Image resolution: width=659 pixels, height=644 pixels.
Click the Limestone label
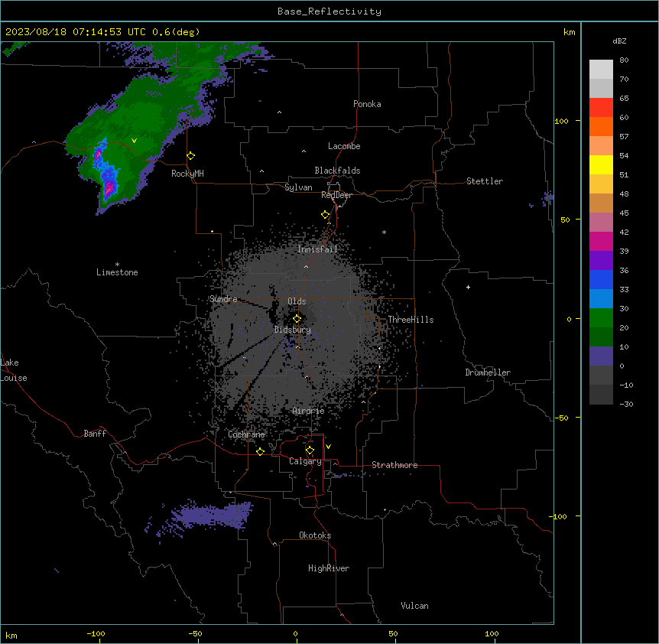(117, 272)
